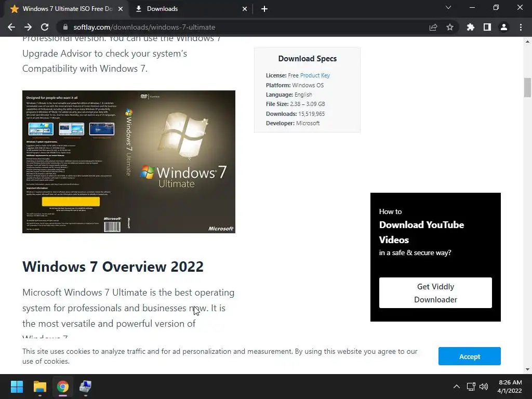Click the Download YouTube Videos ad headline
This screenshot has height=399, width=532.
pos(421,232)
